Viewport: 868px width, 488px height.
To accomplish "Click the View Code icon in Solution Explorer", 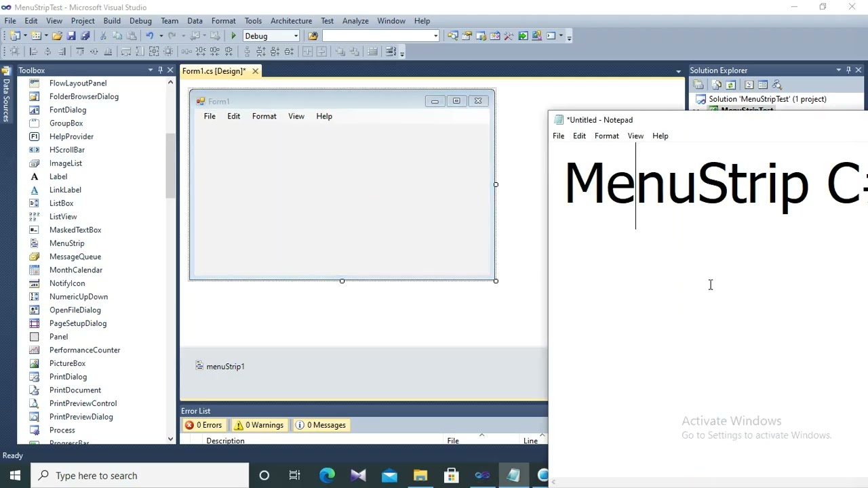I will click(749, 85).
